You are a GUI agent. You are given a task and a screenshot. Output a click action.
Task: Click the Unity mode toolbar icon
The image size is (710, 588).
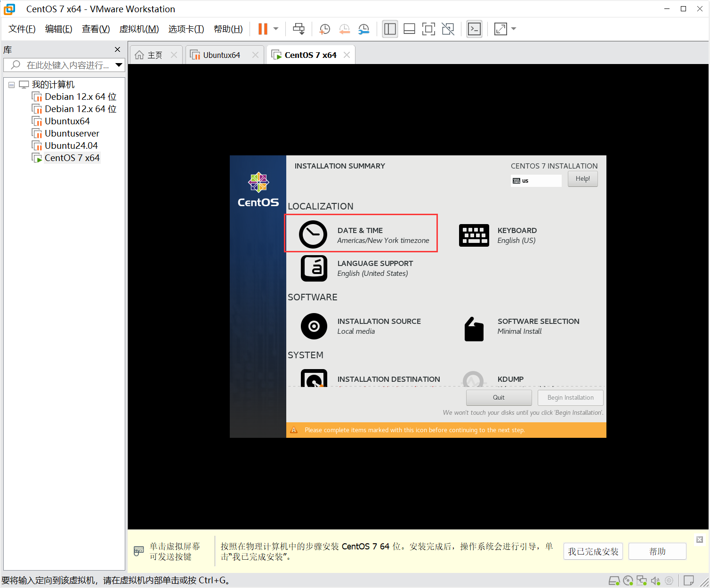click(x=448, y=29)
